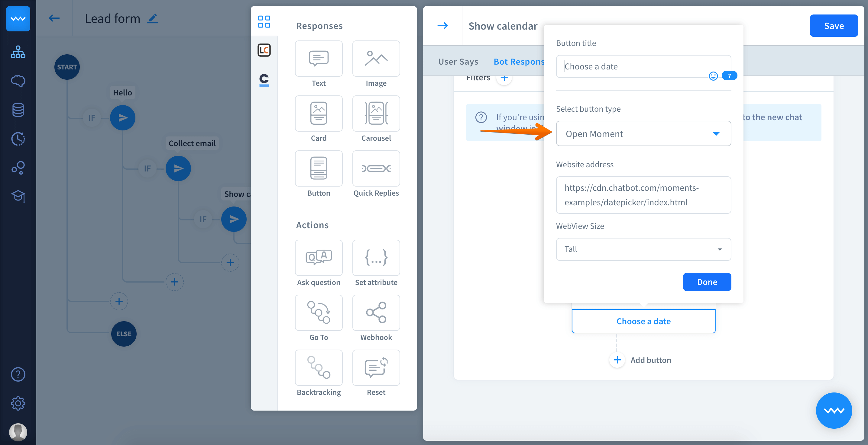Open the WebView Size Tall dropdown
Viewport: 868px width, 445px height.
pyautogui.click(x=643, y=249)
